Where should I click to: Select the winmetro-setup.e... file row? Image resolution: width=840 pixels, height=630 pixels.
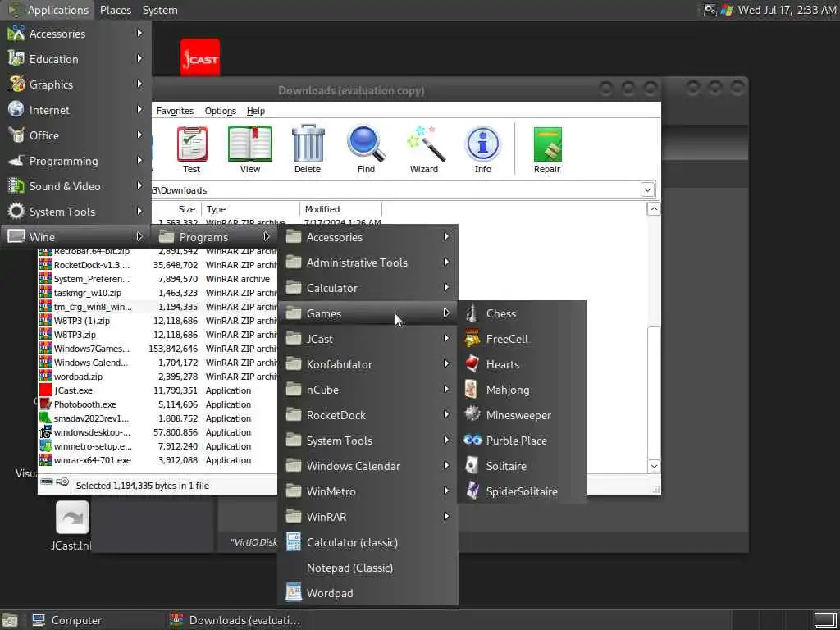[x=158, y=446]
